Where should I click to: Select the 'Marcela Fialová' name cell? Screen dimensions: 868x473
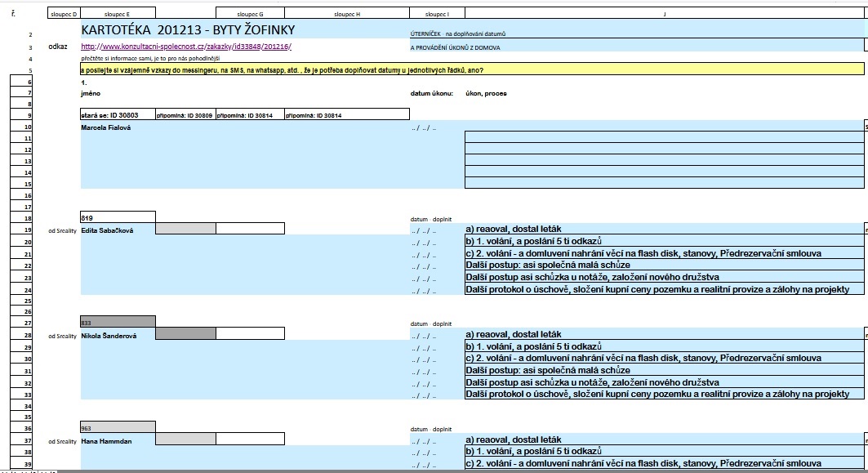pos(105,127)
